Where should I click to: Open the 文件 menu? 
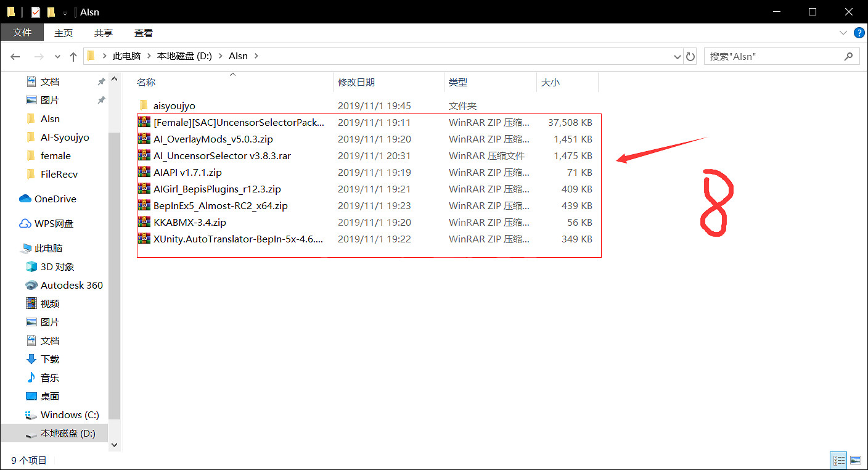pos(22,33)
